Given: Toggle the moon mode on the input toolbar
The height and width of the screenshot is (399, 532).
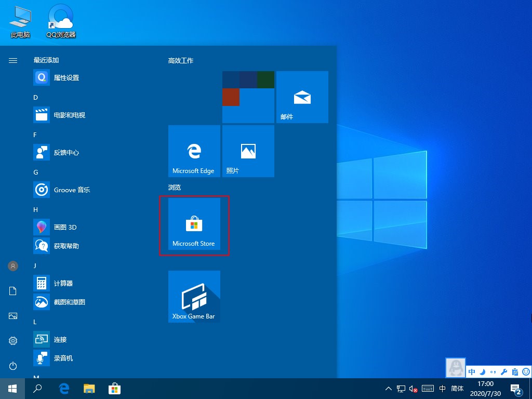Looking at the screenshot, I should coord(481,372).
